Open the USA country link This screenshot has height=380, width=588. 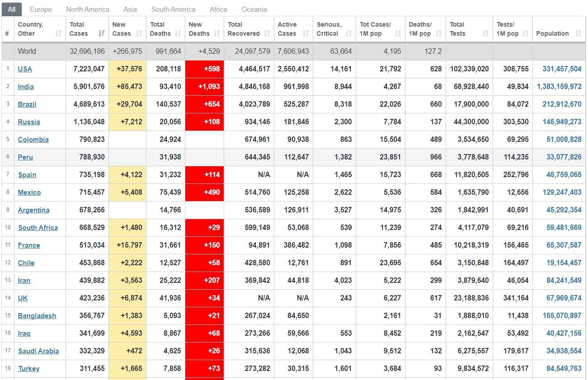25,69
